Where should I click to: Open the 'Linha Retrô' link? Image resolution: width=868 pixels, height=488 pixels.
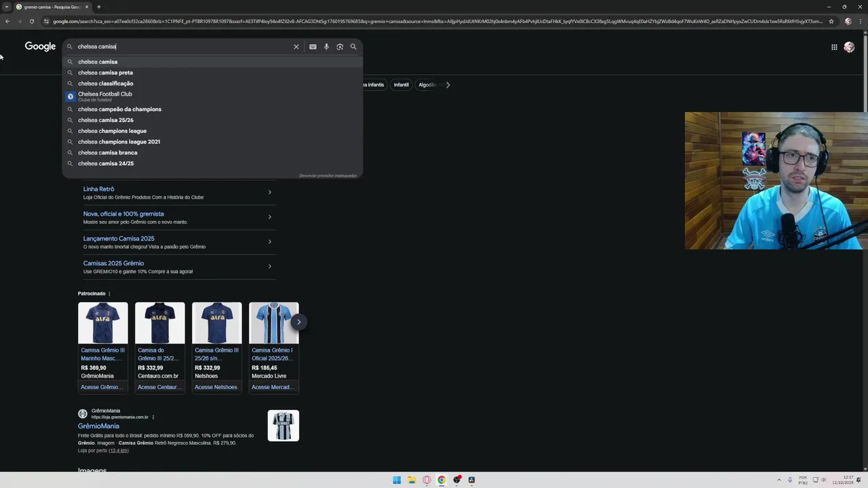coord(98,189)
